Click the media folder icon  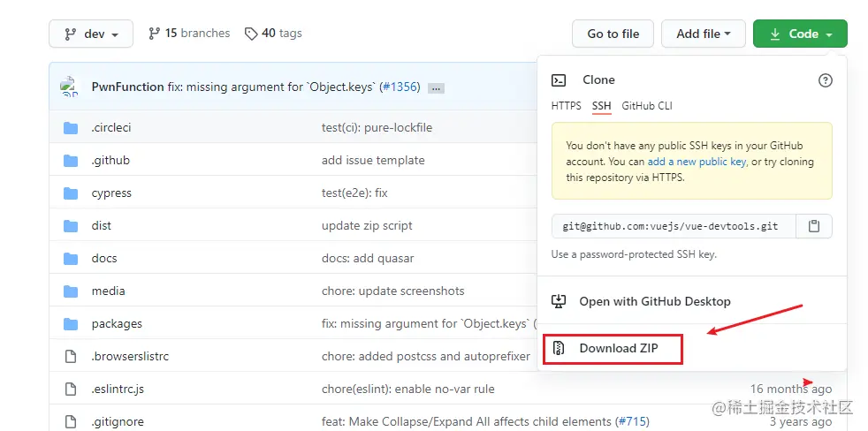[71, 291]
